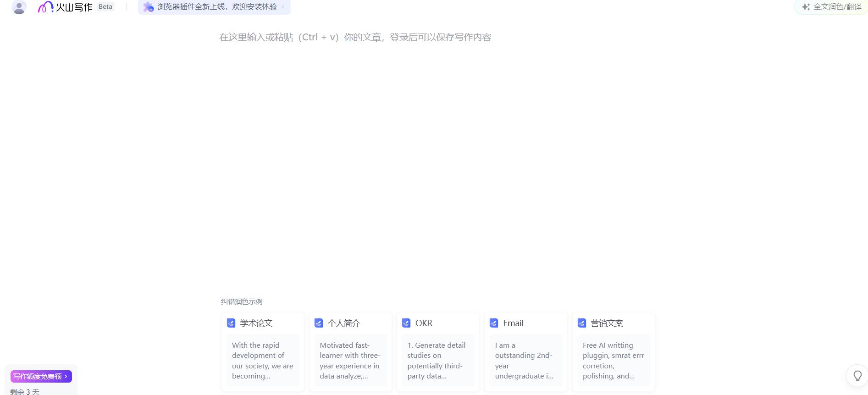Click the 全文润色/翻译 button

click(x=831, y=7)
